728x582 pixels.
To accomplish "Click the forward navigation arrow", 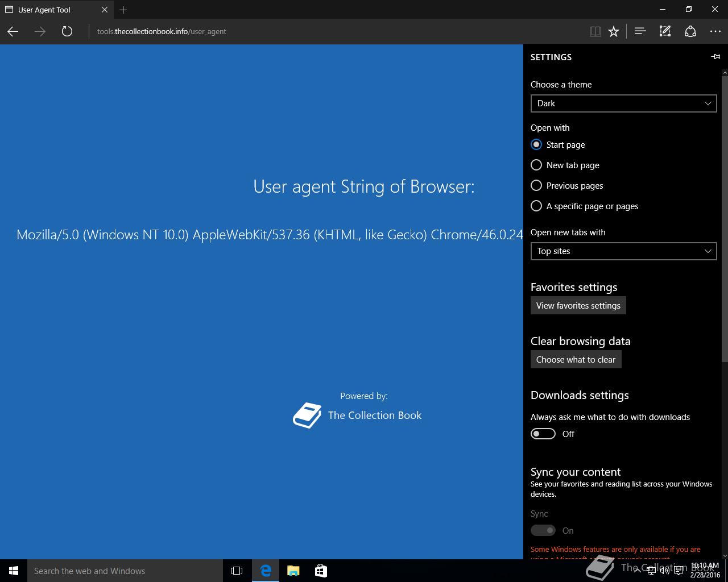I will click(40, 31).
